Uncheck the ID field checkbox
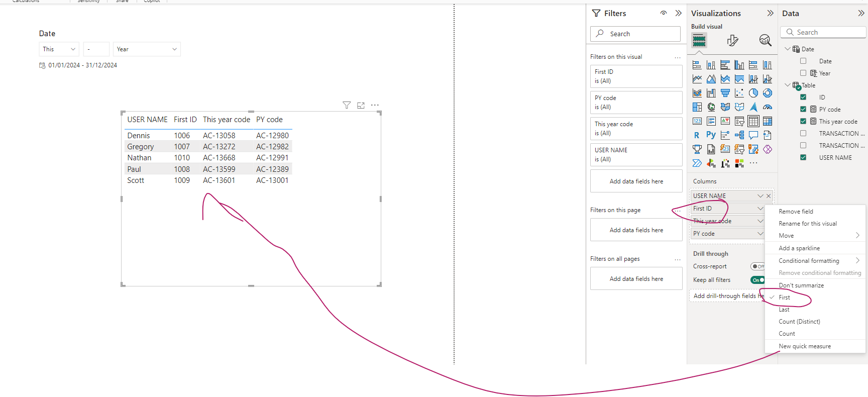The width and height of the screenshot is (868, 397). coord(803,97)
